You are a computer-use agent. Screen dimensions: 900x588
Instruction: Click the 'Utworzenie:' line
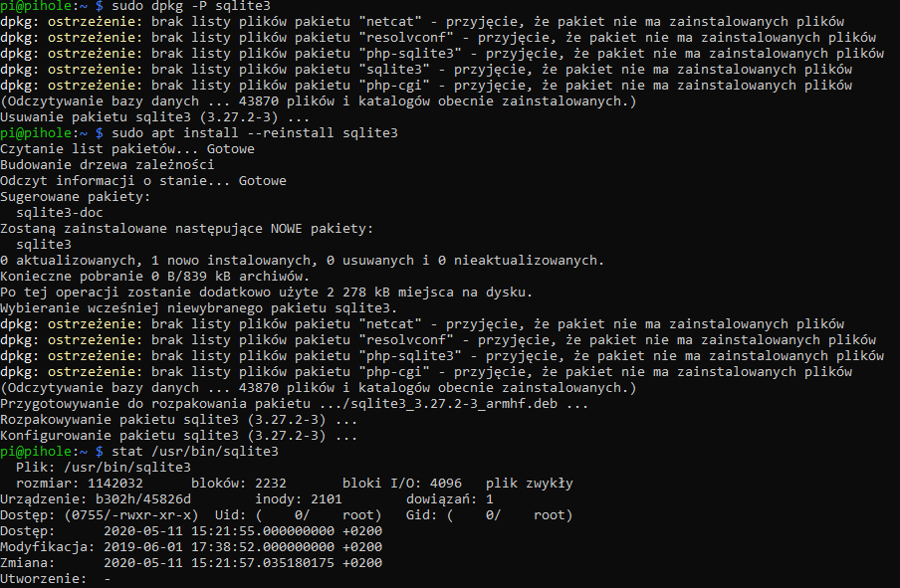pyautogui.click(x=56, y=579)
